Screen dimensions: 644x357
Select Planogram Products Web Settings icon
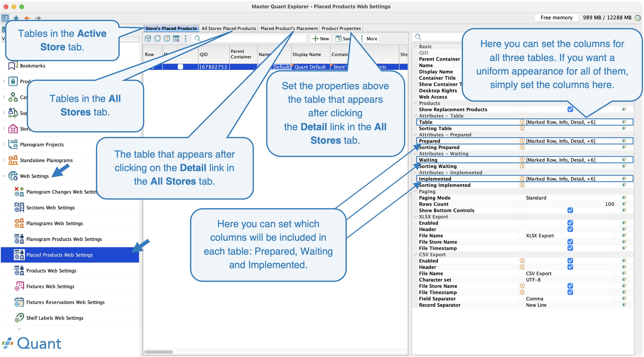19,239
